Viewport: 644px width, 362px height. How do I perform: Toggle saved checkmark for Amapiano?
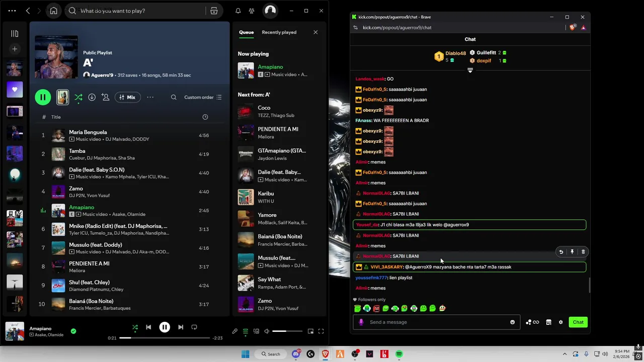pyautogui.click(x=73, y=331)
